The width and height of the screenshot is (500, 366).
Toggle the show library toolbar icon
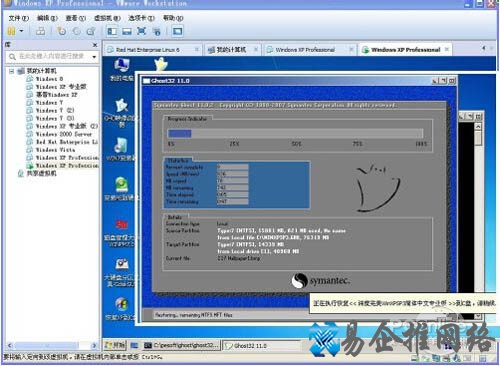pos(112,31)
